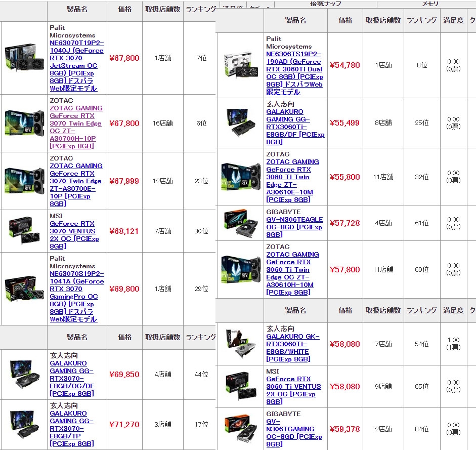Click the ¥55,800 price
Image resolution: width=476 pixels, height=450 pixels.
pyautogui.click(x=345, y=177)
